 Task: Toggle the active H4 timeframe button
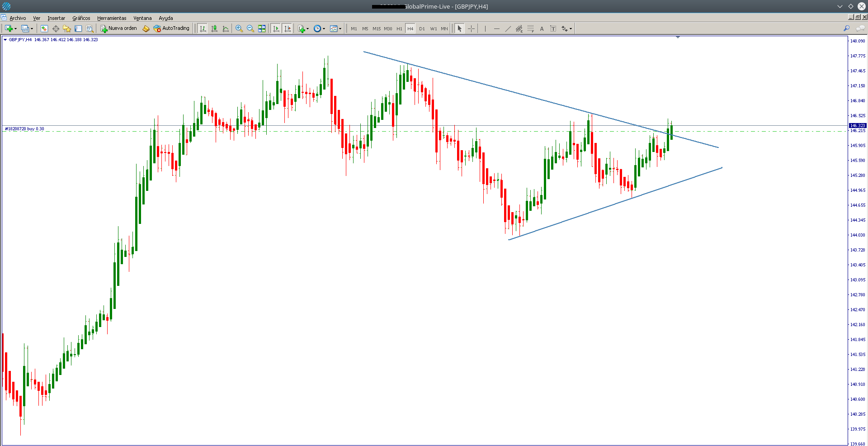pyautogui.click(x=410, y=28)
